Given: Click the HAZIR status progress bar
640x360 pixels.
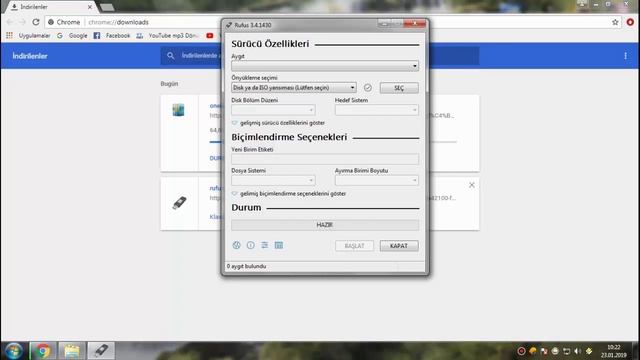Looking at the screenshot, I should point(325,225).
